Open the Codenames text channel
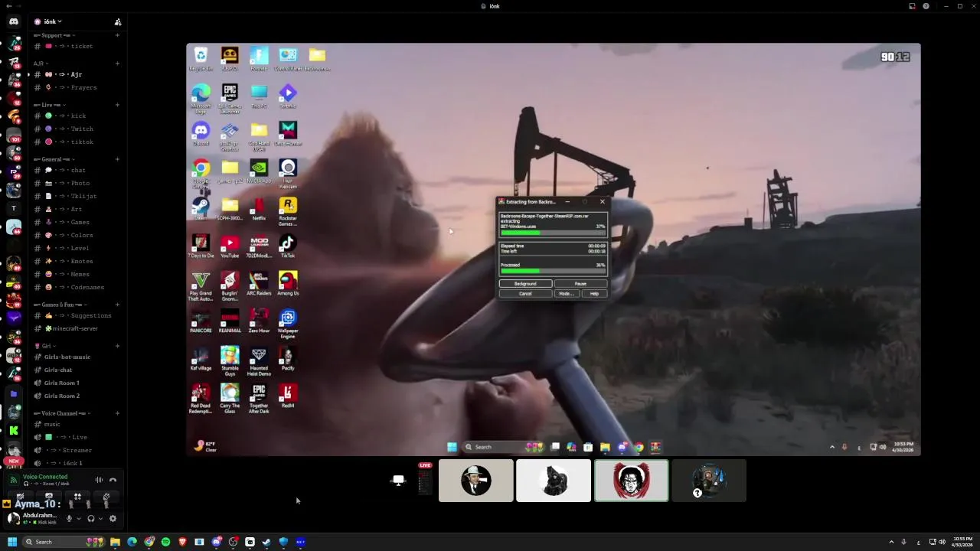This screenshot has height=551, width=980. (x=75, y=287)
